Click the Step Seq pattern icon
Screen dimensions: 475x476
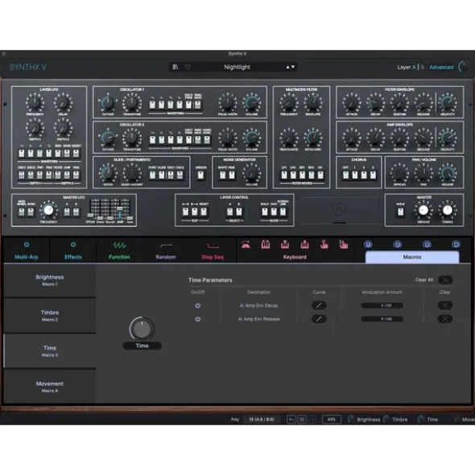213,246
